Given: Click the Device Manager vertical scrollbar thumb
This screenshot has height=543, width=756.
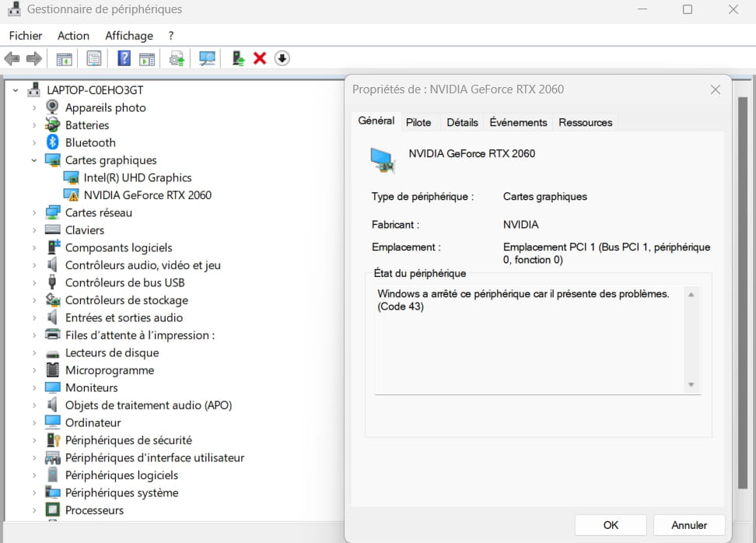Looking at the screenshot, I should click(743, 293).
